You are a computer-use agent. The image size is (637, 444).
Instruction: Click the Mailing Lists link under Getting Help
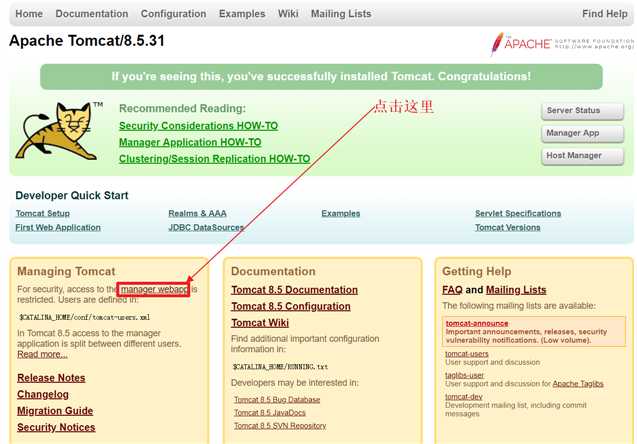click(x=516, y=290)
